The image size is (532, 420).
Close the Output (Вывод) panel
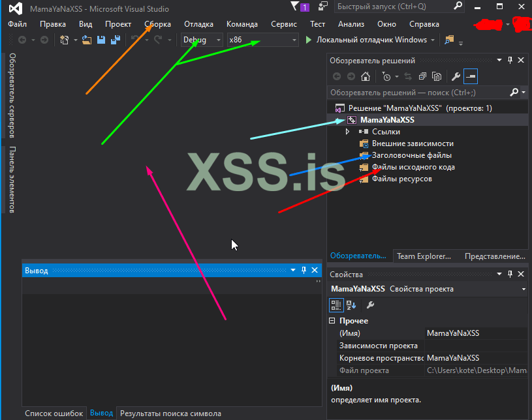click(x=315, y=270)
